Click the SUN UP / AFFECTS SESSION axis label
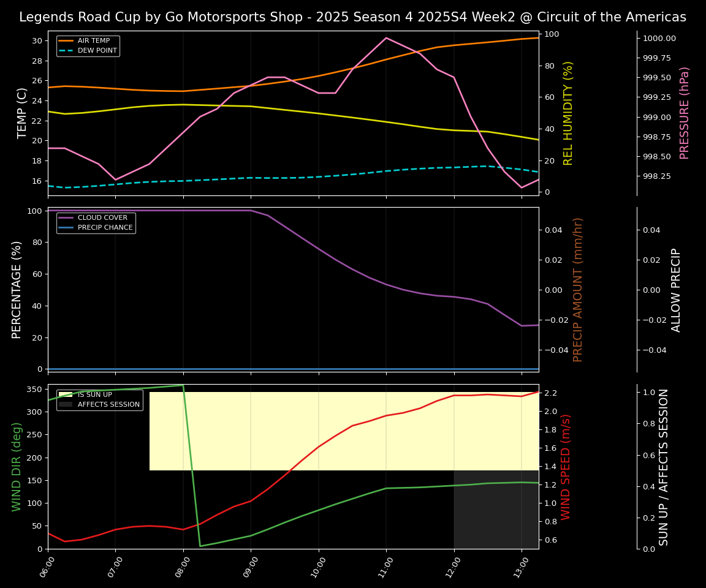 (664, 467)
